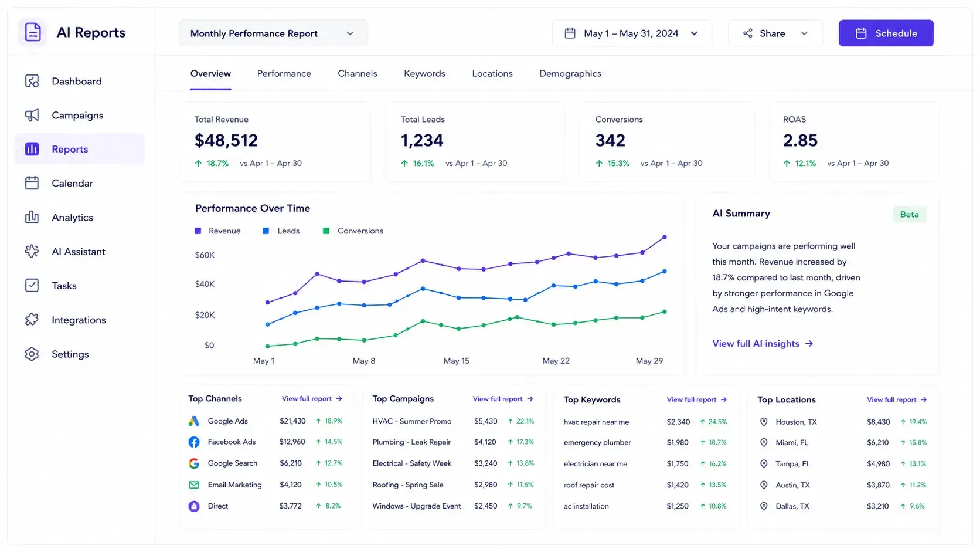The image size is (980, 552).
Task: Click the ROAS value 2.85
Action: coord(800,141)
